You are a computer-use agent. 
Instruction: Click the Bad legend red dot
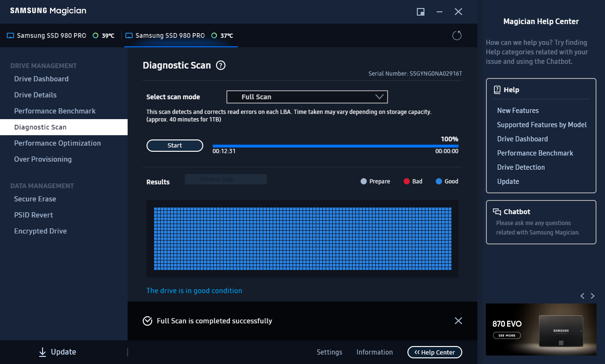406,181
